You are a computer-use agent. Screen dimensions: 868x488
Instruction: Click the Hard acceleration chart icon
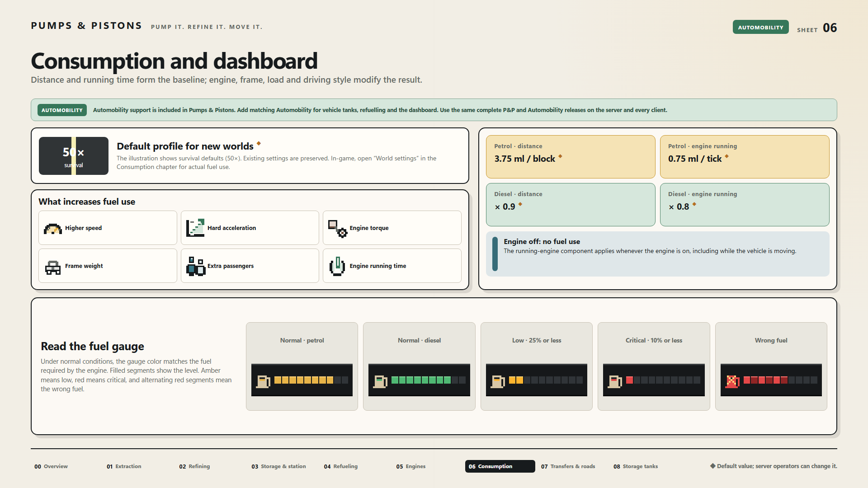[195, 228]
